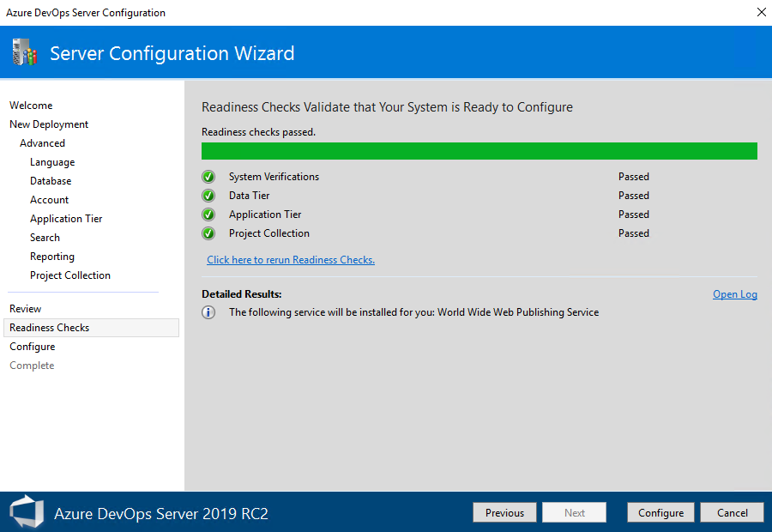Select Welcome in the sidebar
The image size is (772, 532).
click(x=31, y=105)
